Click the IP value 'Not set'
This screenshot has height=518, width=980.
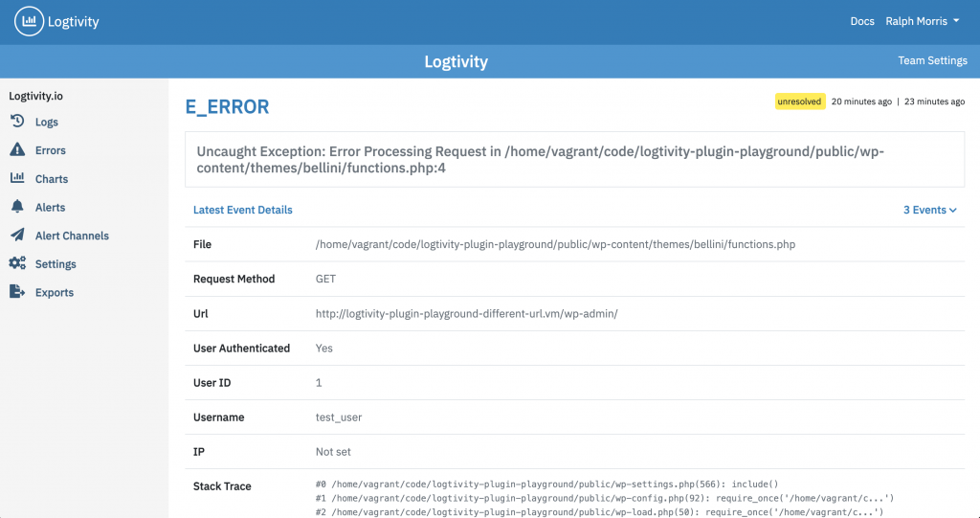pyautogui.click(x=333, y=452)
